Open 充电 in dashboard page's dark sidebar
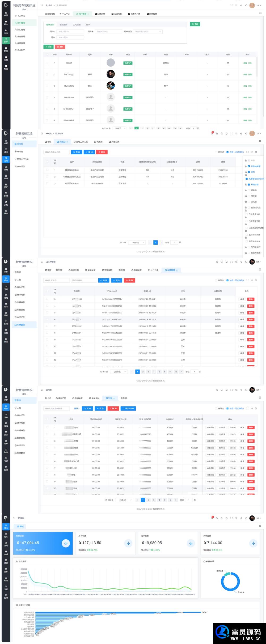266x644 pixels. [6, 544]
